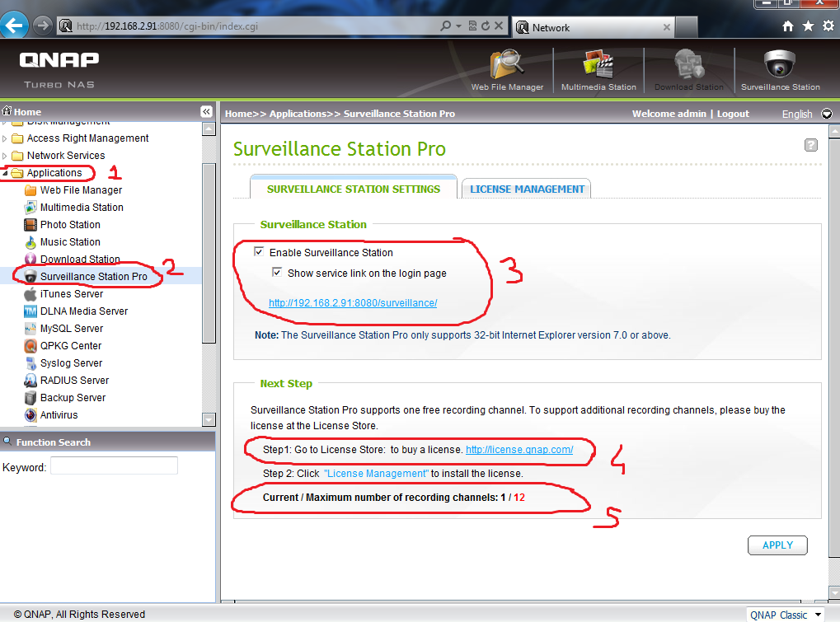The height and width of the screenshot is (622, 840).
Task: Click the browser back arrow
Action: (x=15, y=26)
